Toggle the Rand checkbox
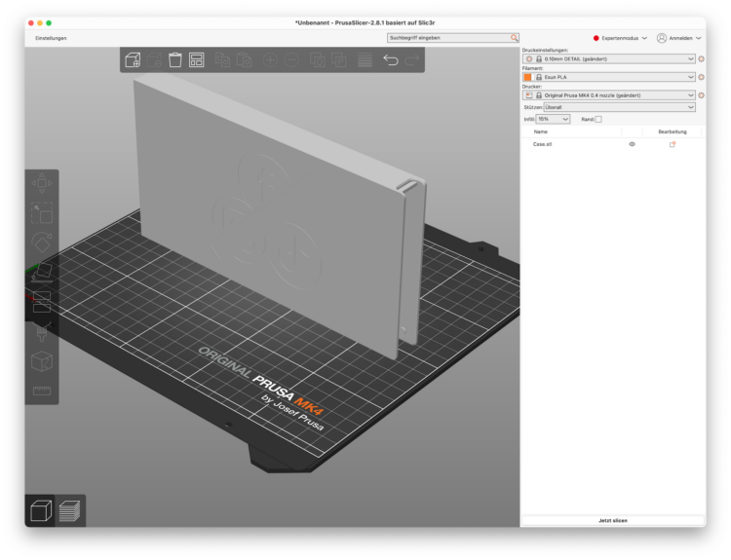 (598, 119)
